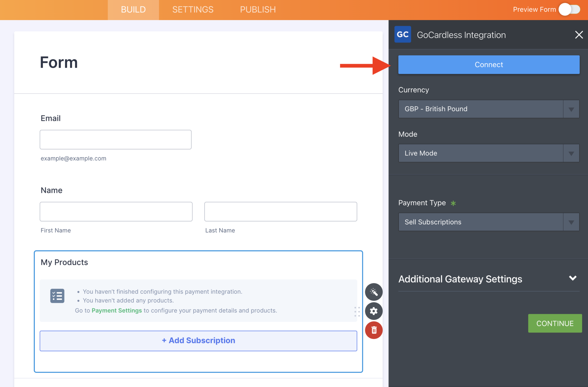This screenshot has width=588, height=387.
Task: Open the Mode dropdown showing Live Mode
Action: [488, 153]
